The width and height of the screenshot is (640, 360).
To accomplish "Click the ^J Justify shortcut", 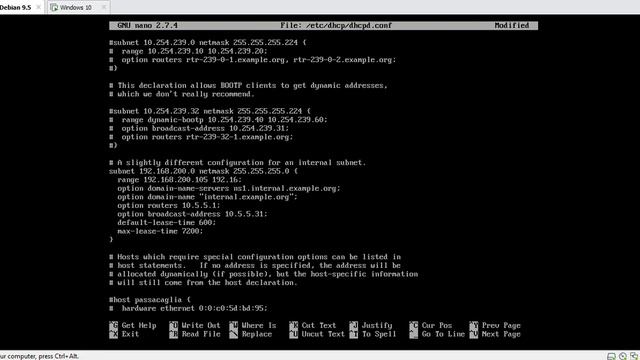I will click(371, 325).
